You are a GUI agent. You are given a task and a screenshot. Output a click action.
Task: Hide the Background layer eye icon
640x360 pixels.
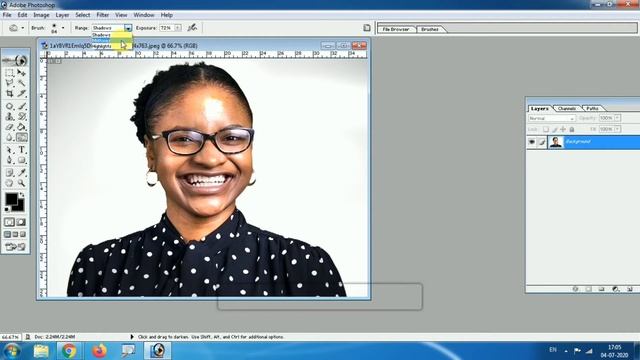point(532,142)
